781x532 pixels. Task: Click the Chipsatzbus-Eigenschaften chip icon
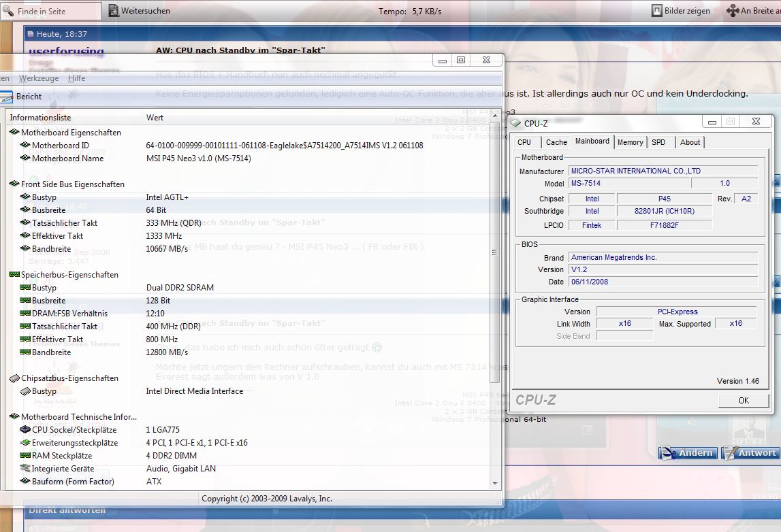coord(14,378)
